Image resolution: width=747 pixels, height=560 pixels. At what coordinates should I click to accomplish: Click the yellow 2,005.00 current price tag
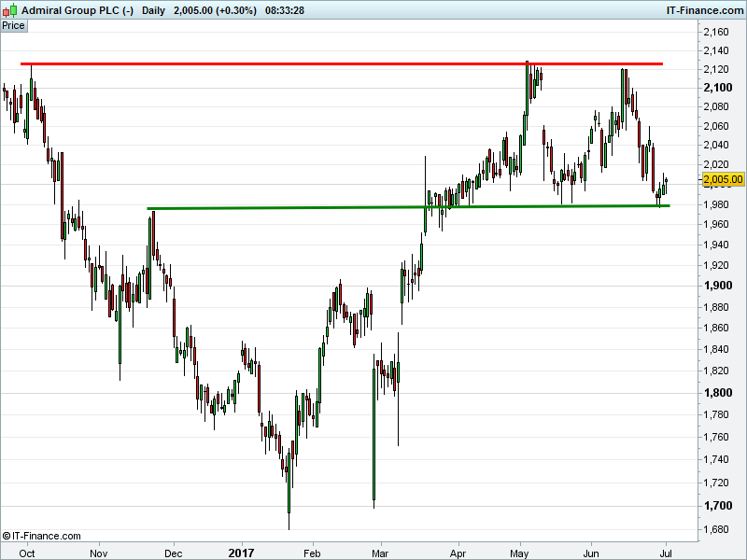[x=723, y=179]
